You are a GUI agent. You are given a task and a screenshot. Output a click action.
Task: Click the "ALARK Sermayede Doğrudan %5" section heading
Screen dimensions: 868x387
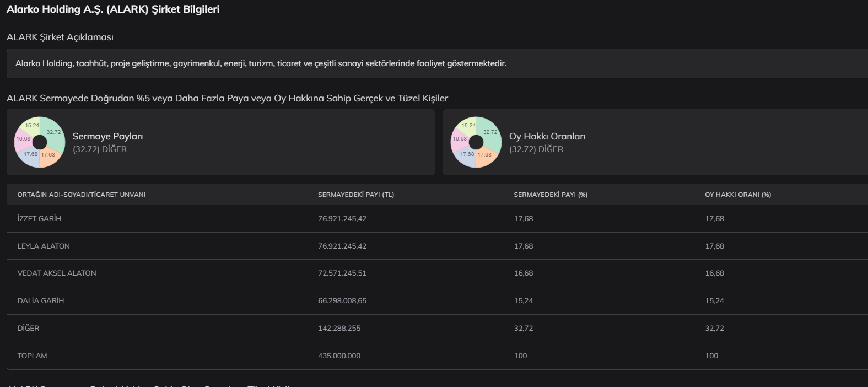[227, 98]
